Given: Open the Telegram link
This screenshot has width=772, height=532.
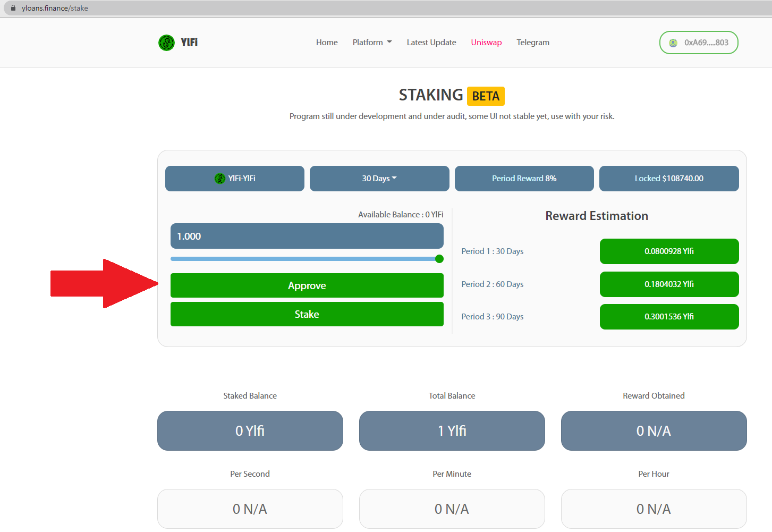Looking at the screenshot, I should [533, 43].
